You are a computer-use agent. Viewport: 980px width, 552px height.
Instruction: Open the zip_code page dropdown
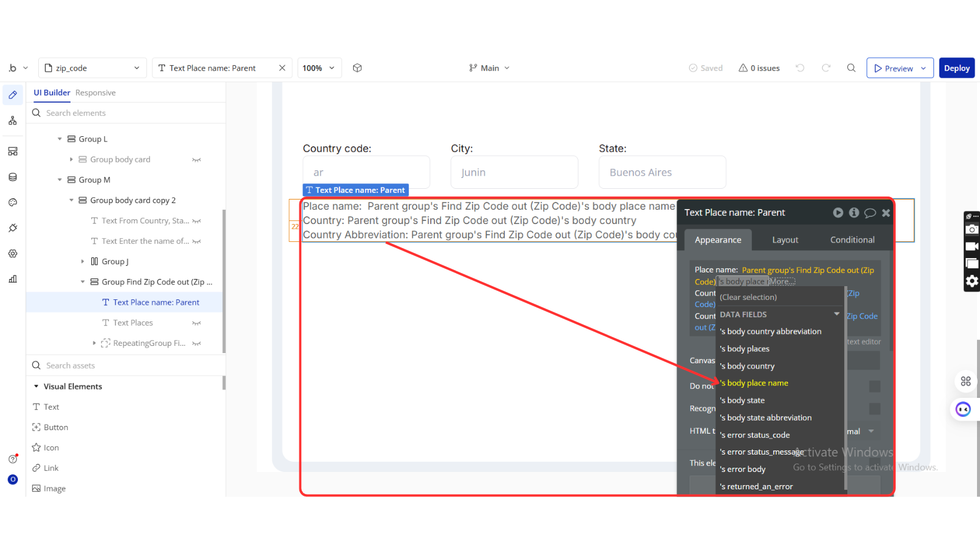coord(93,68)
